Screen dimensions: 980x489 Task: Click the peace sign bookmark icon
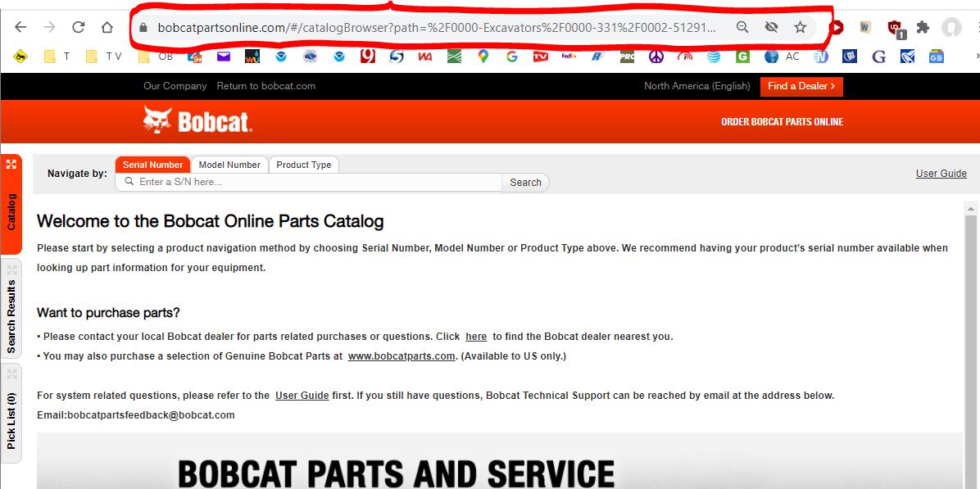click(x=656, y=57)
